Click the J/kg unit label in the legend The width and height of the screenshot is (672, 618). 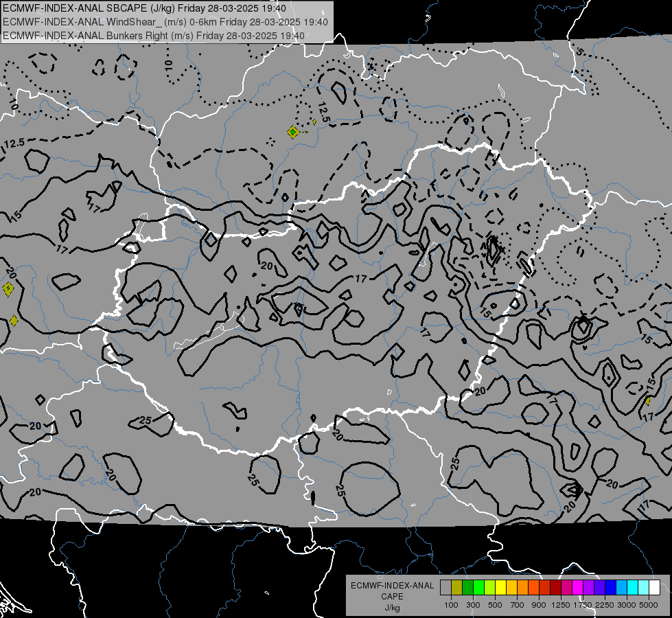pos(392,608)
